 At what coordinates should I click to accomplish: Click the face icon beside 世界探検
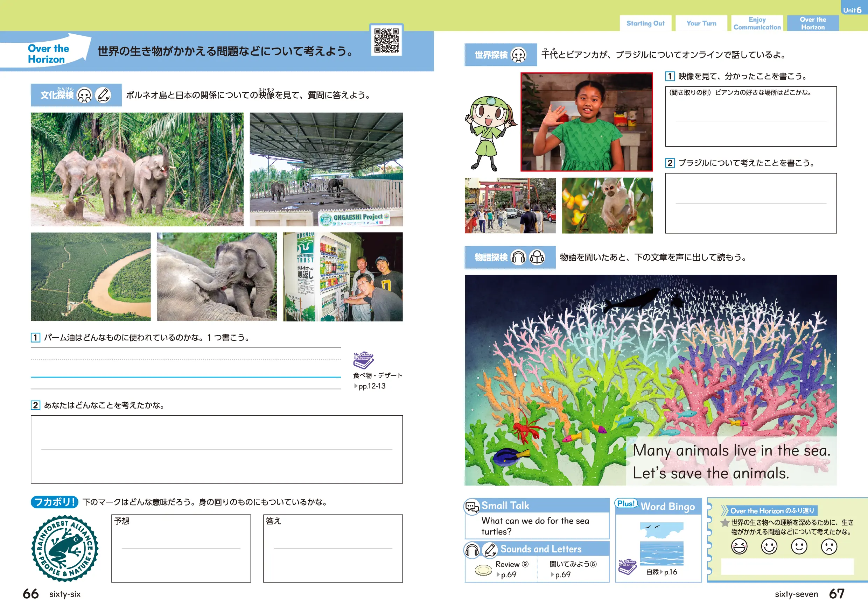518,55
